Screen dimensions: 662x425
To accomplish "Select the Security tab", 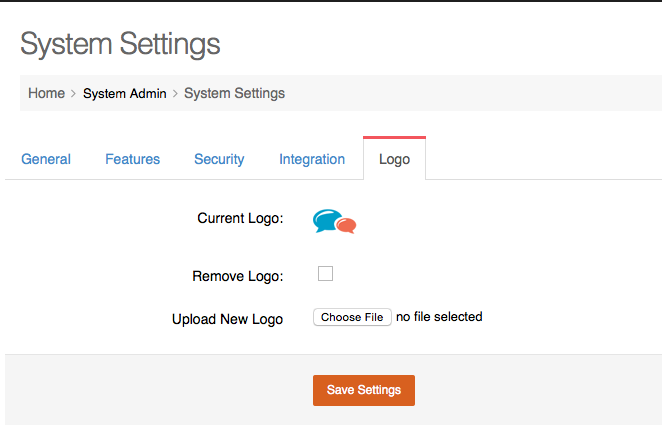I will pyautogui.click(x=219, y=159).
